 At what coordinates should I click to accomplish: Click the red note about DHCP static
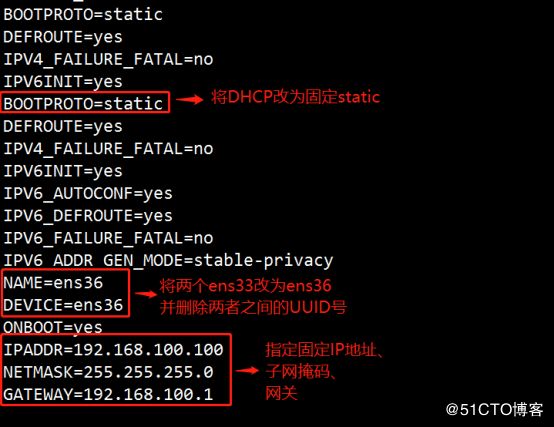pyautogui.click(x=295, y=97)
